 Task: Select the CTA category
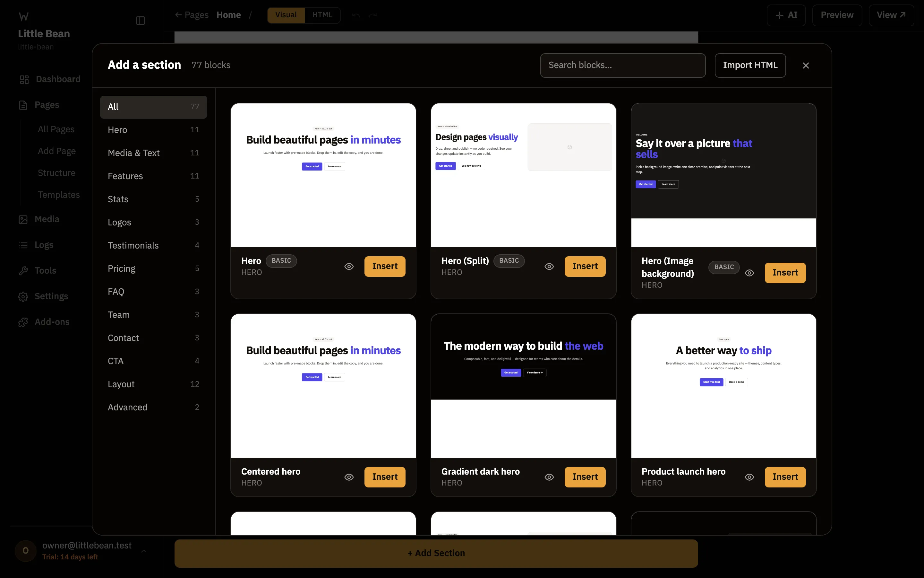(153, 361)
